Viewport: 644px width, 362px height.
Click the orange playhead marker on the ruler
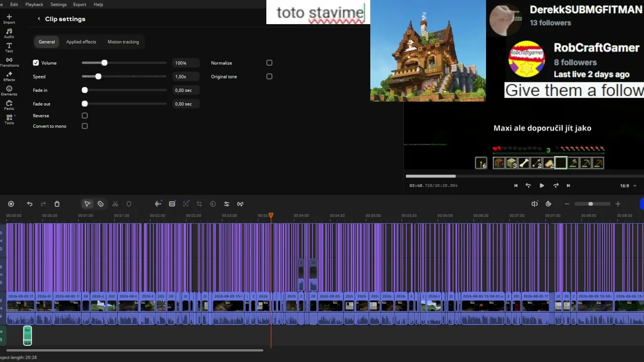click(x=271, y=215)
